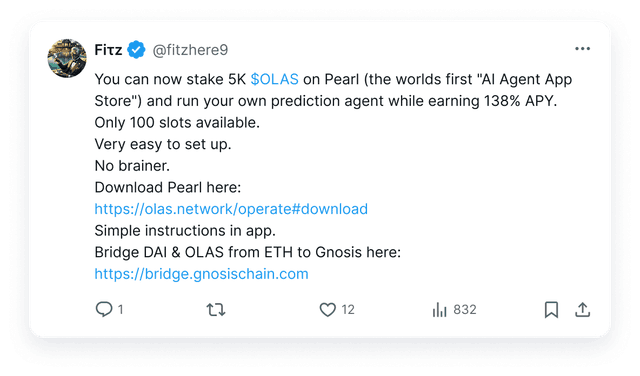640x376 pixels.
Task: Open bridge.gnosischain.com link
Action: pyautogui.click(x=201, y=274)
